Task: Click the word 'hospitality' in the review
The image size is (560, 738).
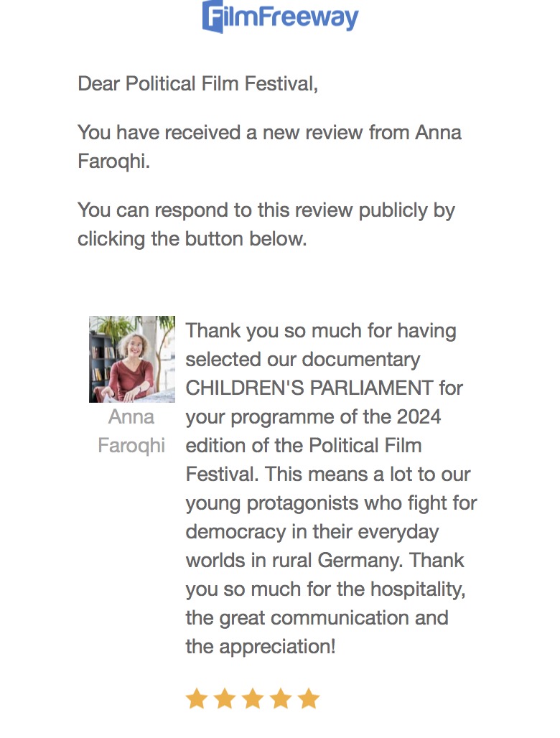Action: point(417,589)
